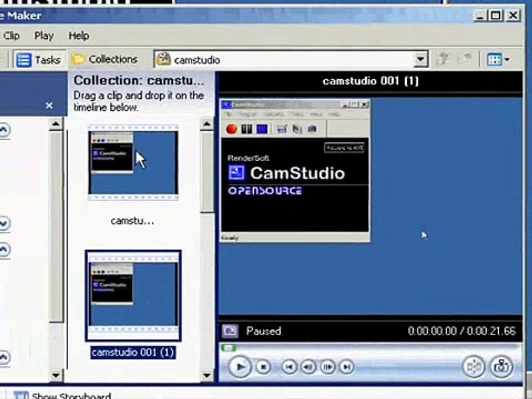Click the Next Frame button
Screen dimensions: 532x399
pyautogui.click(x=328, y=367)
